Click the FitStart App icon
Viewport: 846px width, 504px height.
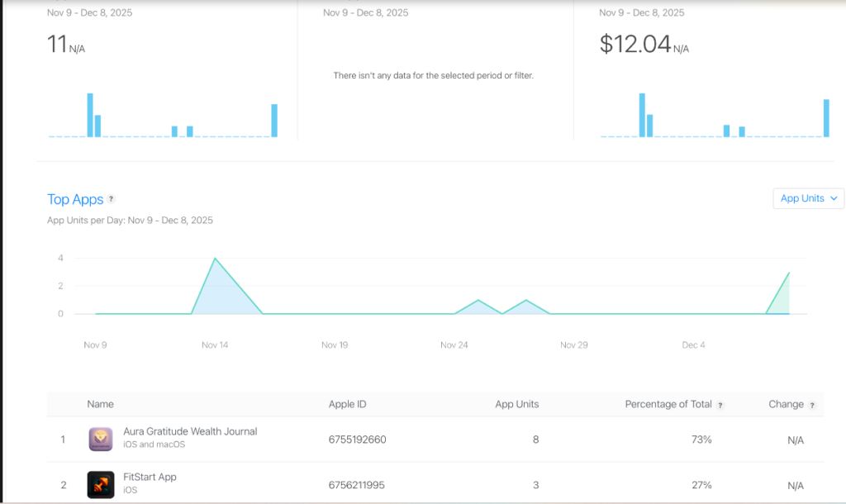(x=101, y=484)
